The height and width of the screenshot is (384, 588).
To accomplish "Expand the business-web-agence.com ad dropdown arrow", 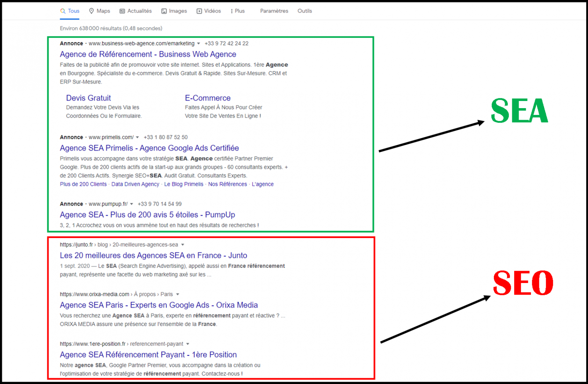I will (x=198, y=44).
